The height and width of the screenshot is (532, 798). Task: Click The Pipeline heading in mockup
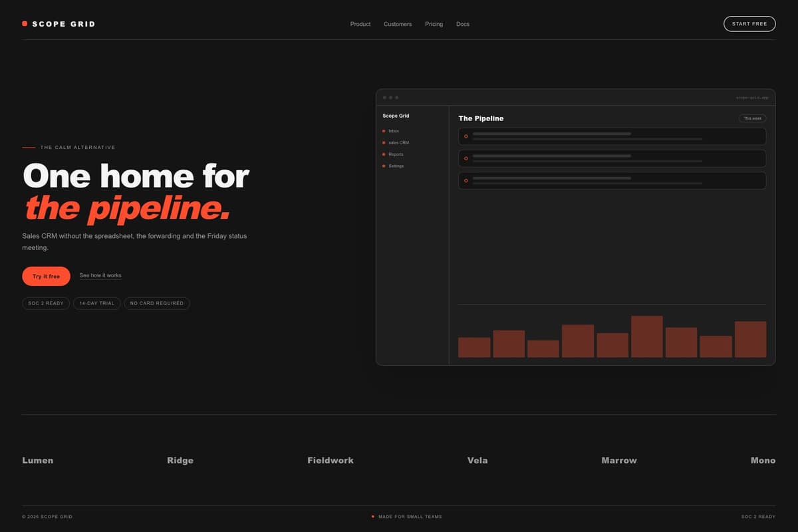(x=481, y=118)
